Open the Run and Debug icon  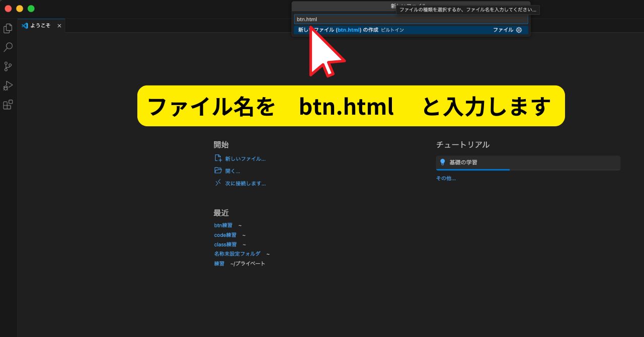click(x=8, y=86)
